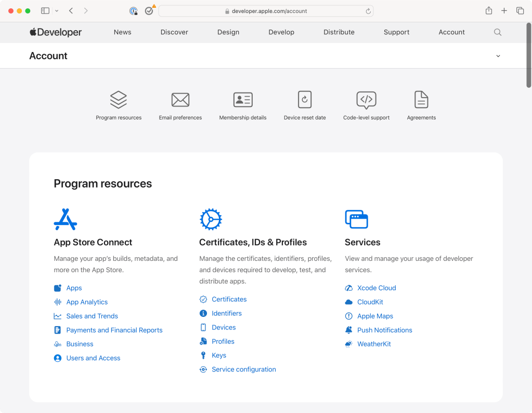Go to the Distribute navigation item

[339, 32]
